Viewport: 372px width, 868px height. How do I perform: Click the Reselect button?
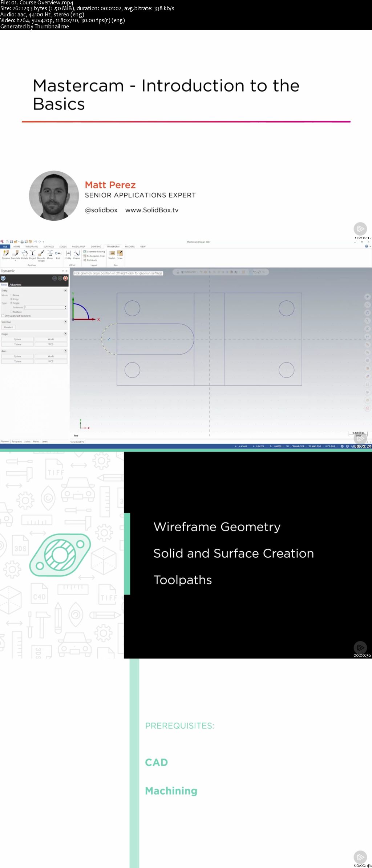point(8,327)
